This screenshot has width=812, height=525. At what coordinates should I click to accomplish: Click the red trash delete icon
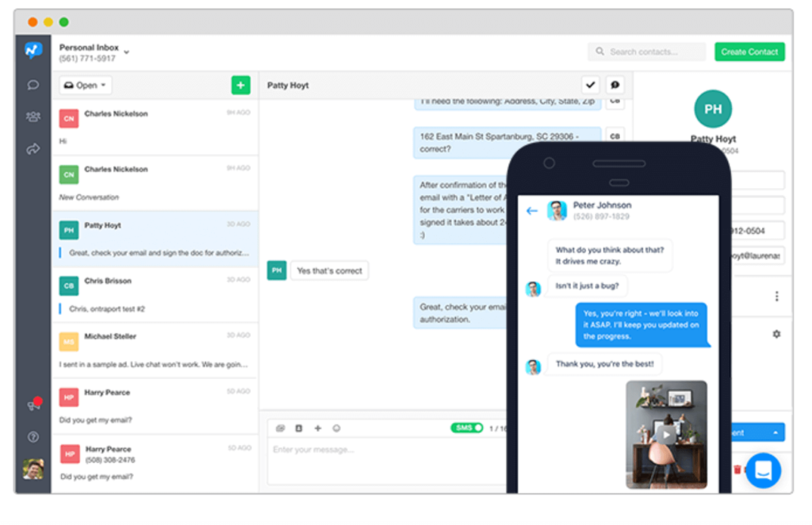(x=737, y=469)
